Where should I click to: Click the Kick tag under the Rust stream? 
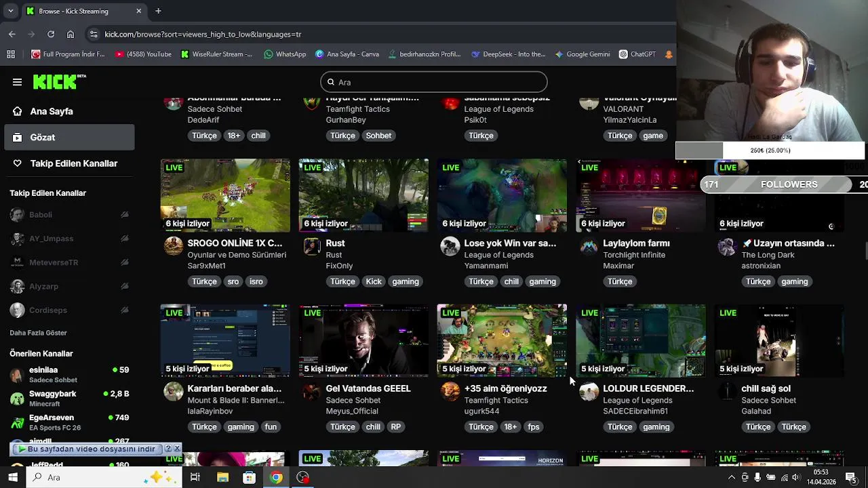[x=374, y=281]
